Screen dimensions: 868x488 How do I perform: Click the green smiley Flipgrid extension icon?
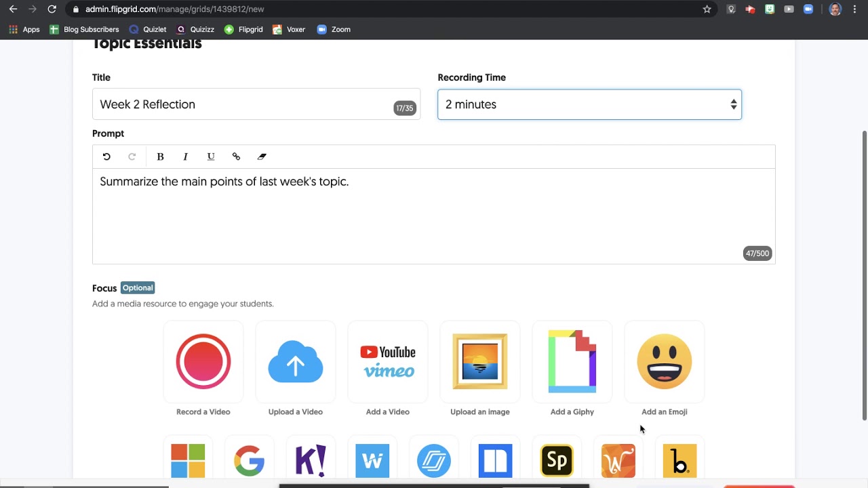pos(770,9)
